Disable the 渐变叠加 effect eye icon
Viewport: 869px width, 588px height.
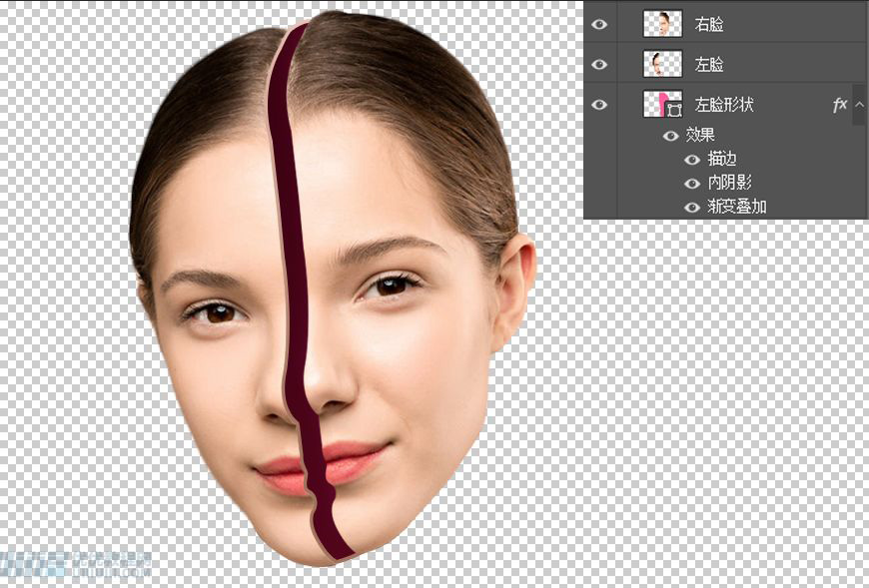point(690,208)
